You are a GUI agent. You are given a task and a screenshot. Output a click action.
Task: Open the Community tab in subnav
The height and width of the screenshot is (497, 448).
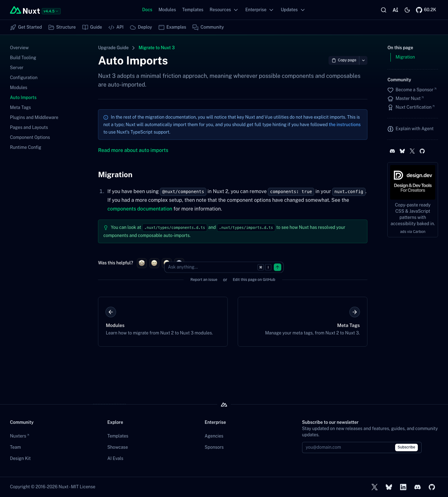coord(208,27)
